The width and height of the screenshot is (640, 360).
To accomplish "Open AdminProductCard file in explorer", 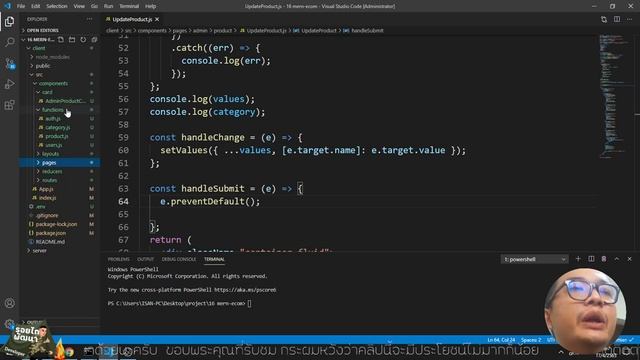I will pyautogui.click(x=65, y=101).
